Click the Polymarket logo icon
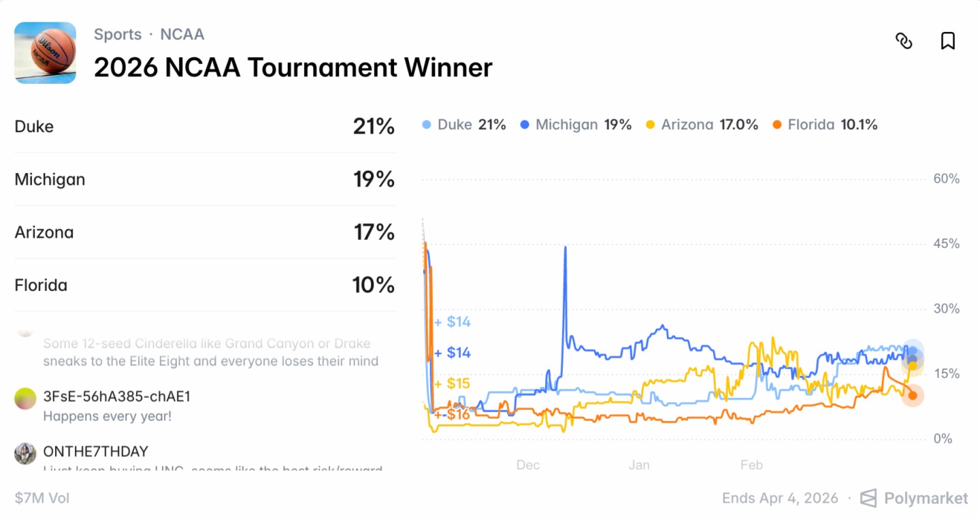Image resolution: width=980 pixels, height=519 pixels. coord(868,498)
